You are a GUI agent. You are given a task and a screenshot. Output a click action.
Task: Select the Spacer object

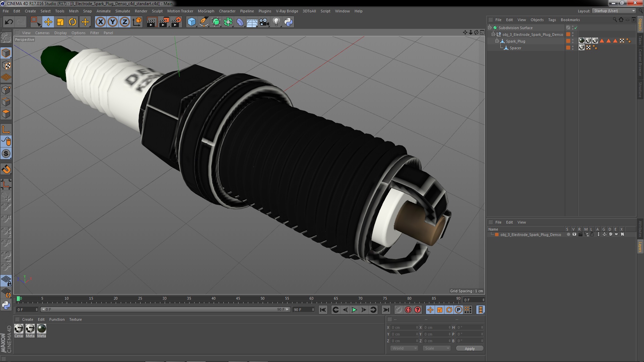click(x=515, y=48)
